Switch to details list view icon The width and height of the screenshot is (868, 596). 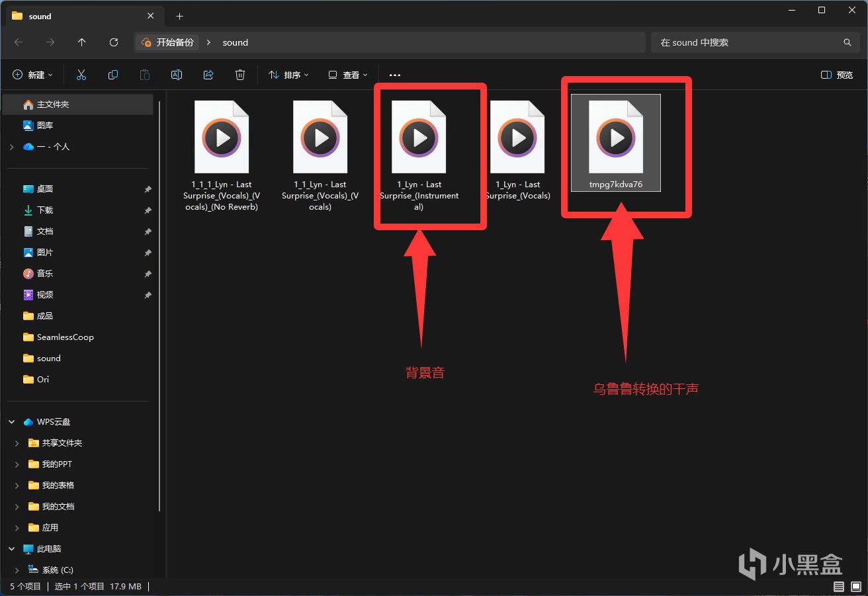coord(839,587)
